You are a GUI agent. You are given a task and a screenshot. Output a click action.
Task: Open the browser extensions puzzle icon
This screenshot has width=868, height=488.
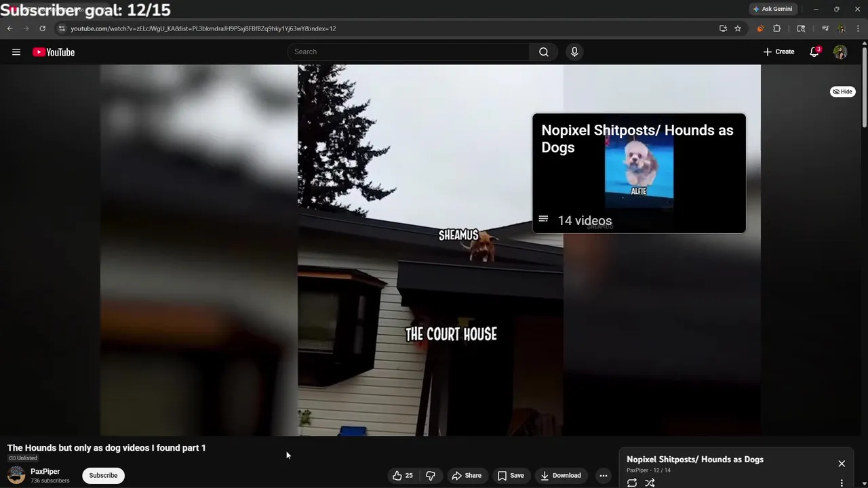pos(777,28)
